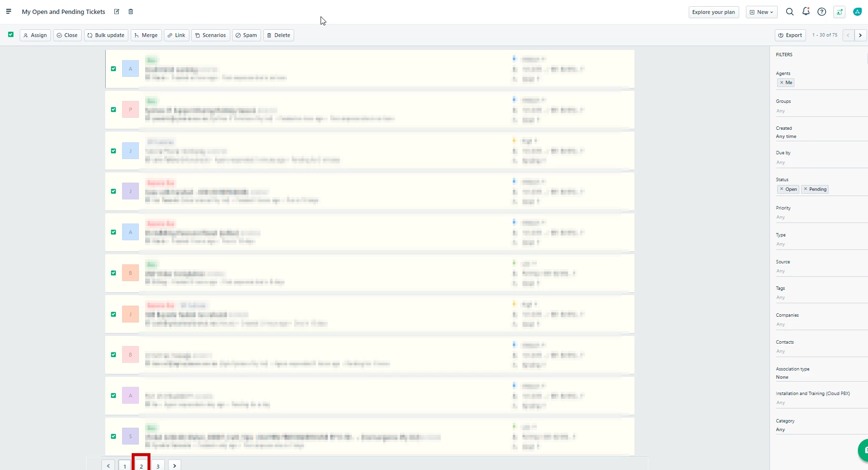
Task: Go to page 1 at bottom
Action: click(x=124, y=466)
